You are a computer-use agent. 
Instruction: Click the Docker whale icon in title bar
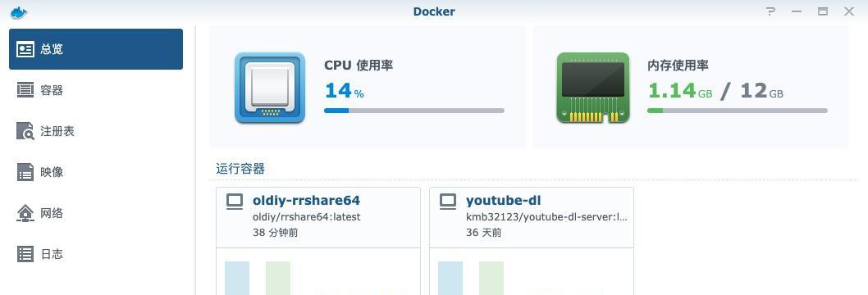(19, 12)
